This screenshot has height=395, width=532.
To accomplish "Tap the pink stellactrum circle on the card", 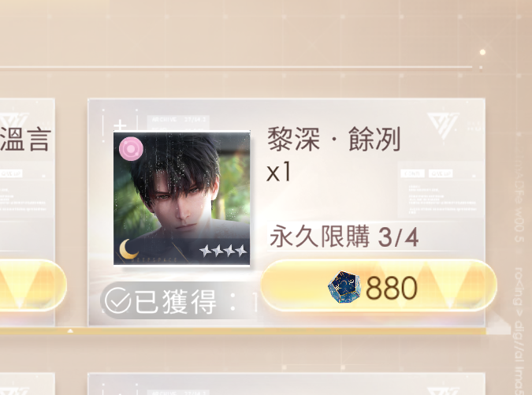I will 132,148.
